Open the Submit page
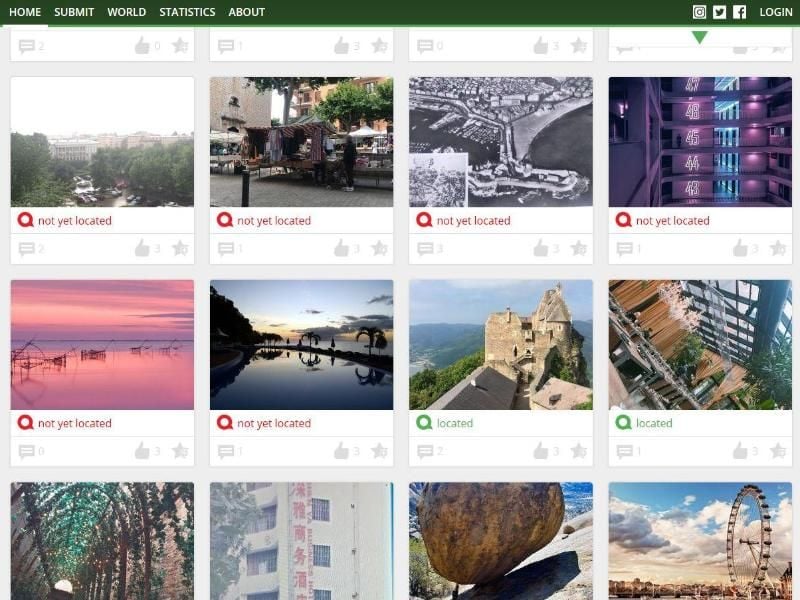Screen dimensions: 800x600 74,12
